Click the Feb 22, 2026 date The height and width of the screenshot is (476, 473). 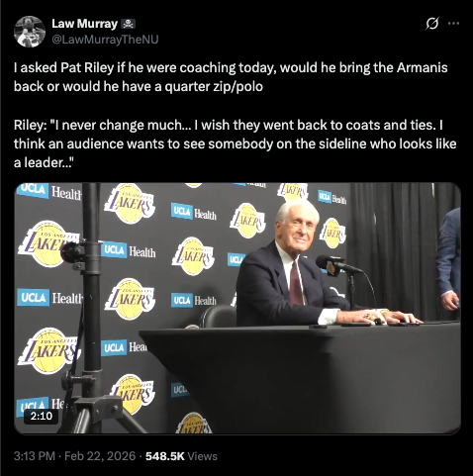point(100,456)
